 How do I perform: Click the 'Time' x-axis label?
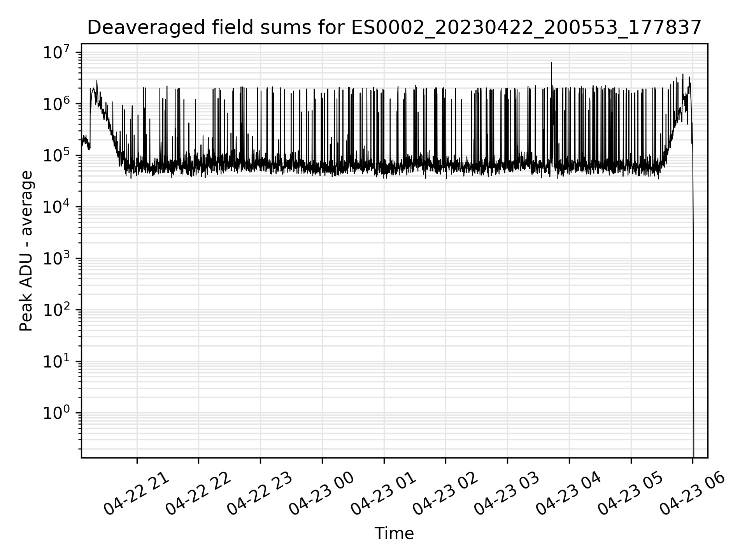[x=394, y=533]
